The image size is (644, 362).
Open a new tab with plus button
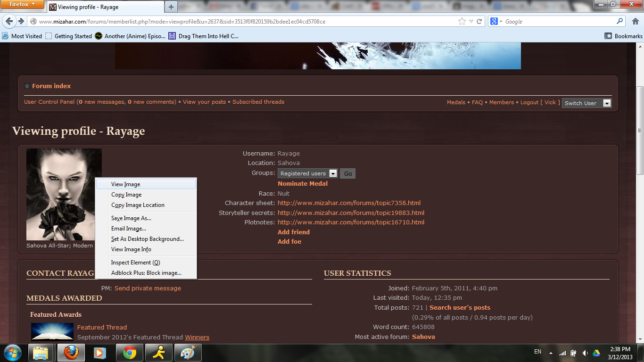171,7
